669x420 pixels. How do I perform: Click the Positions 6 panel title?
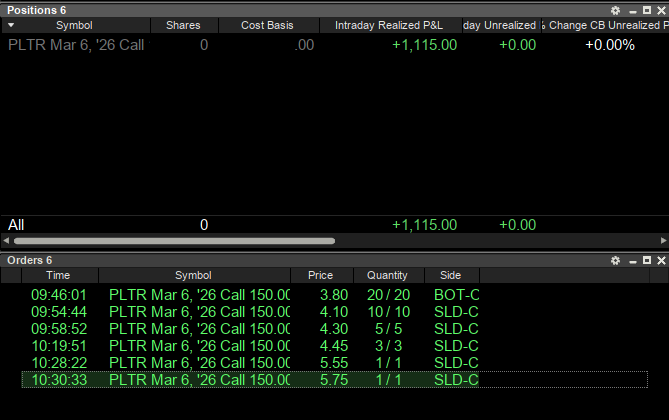pos(36,10)
